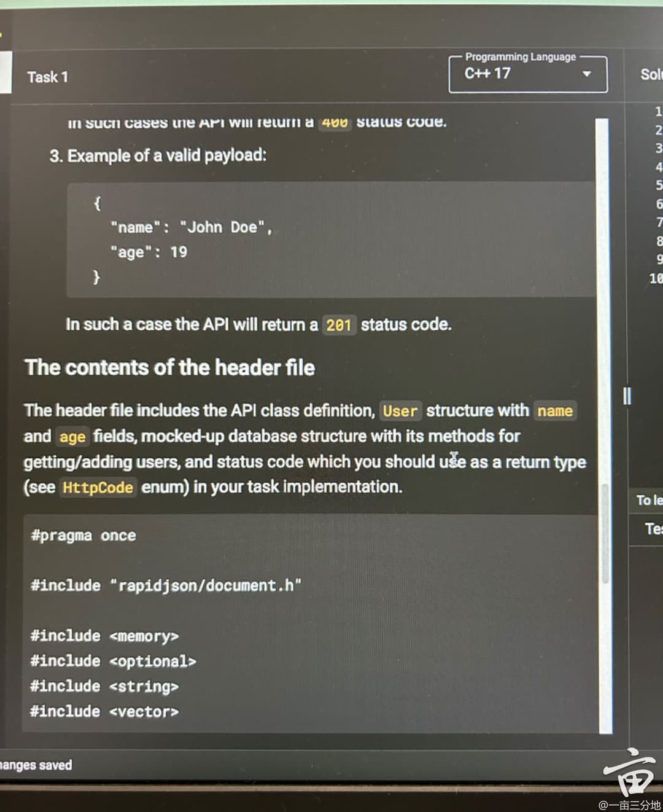Click the dropdown arrow beside C++ 17
The height and width of the screenshot is (812, 663).
586,74
